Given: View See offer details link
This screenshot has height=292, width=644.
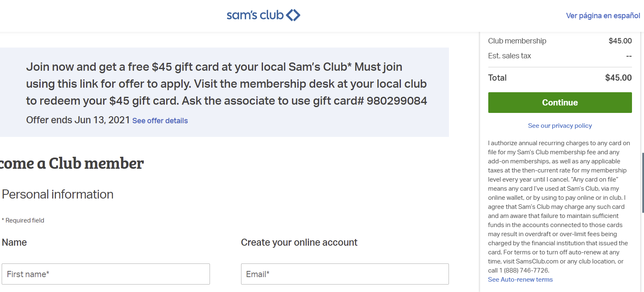Looking at the screenshot, I should 160,121.
